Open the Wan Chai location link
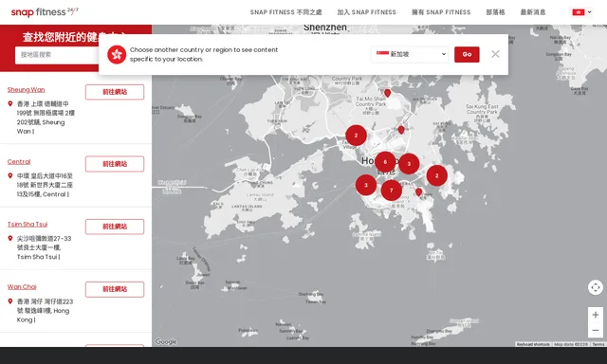The width and height of the screenshot is (607, 364). click(x=22, y=287)
